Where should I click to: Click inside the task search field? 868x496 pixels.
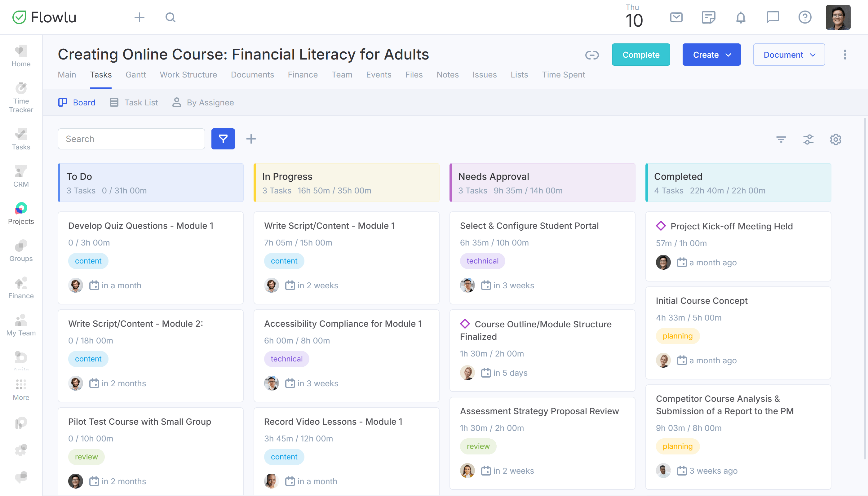[x=131, y=139]
